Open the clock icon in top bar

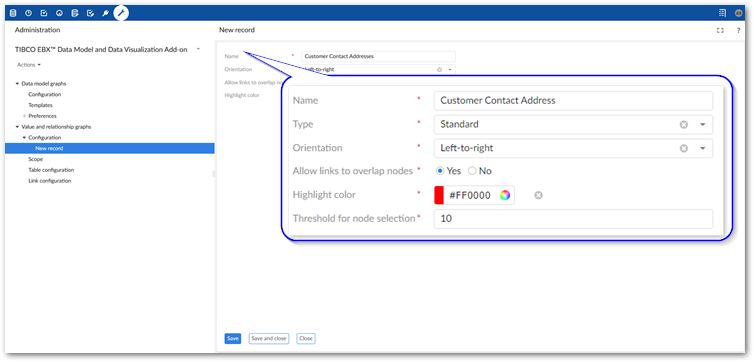(28, 13)
